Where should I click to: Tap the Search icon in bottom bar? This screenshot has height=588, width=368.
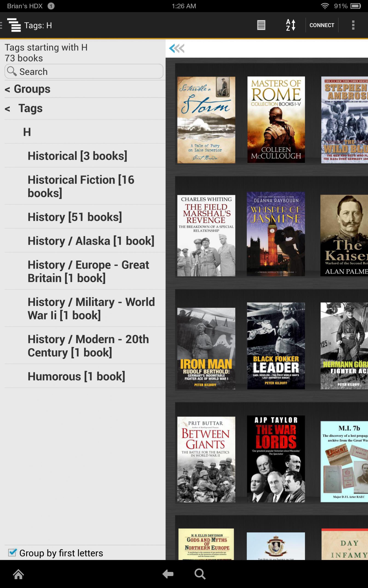click(200, 574)
